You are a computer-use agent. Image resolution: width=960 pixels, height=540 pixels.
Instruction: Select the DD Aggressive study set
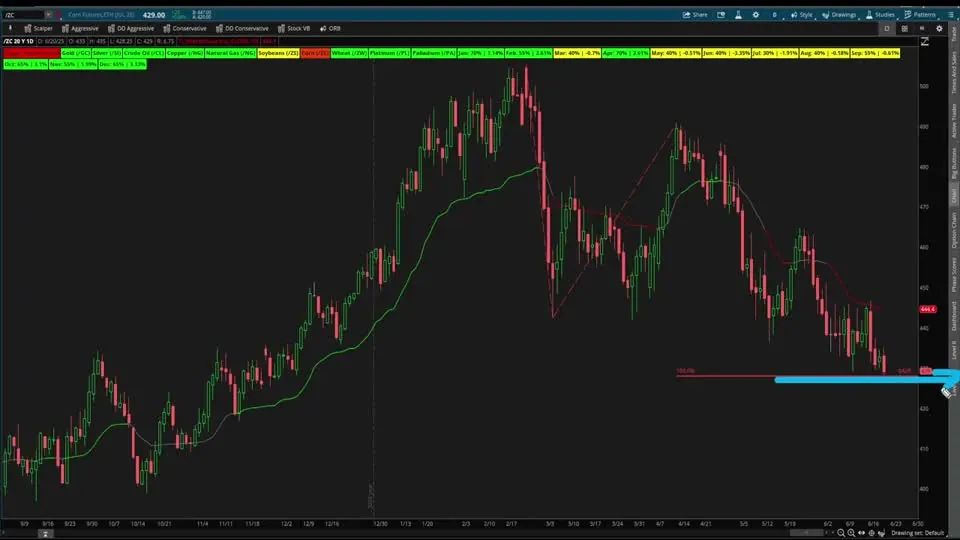pos(130,28)
